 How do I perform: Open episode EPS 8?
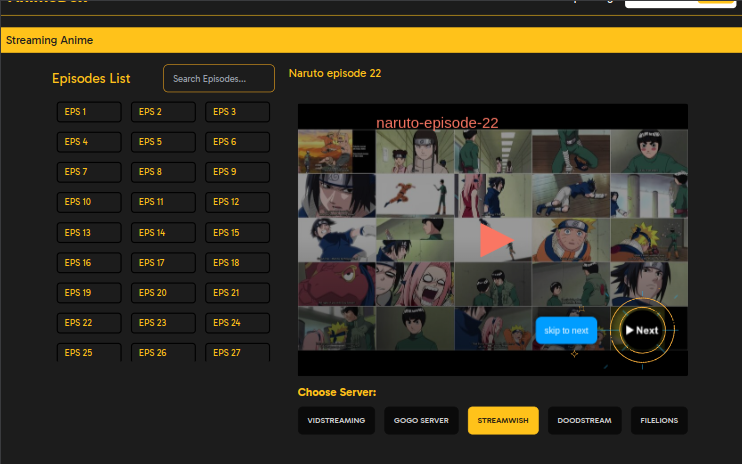tap(163, 172)
